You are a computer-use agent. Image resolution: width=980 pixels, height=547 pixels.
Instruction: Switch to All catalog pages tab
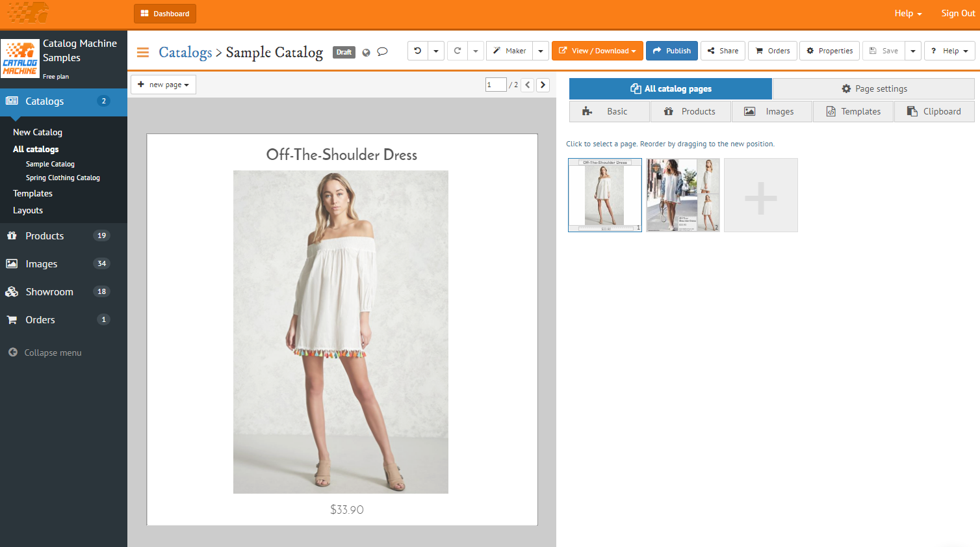[671, 88]
